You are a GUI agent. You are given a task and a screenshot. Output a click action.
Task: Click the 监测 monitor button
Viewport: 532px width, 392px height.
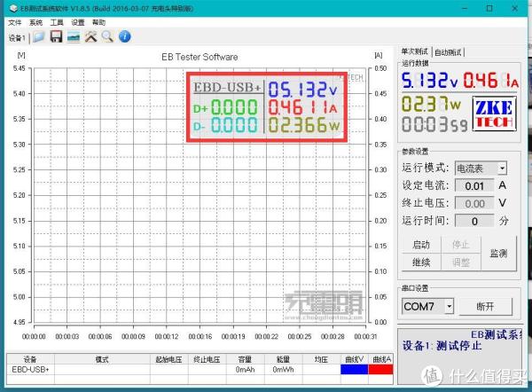[498, 253]
